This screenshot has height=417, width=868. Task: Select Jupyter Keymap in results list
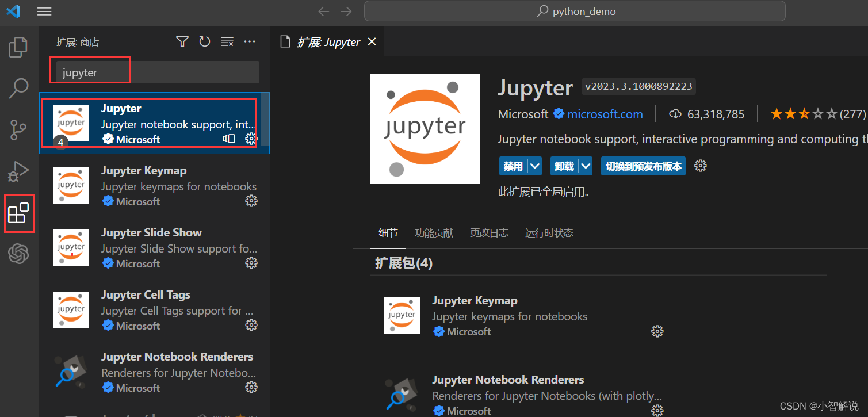(154, 185)
